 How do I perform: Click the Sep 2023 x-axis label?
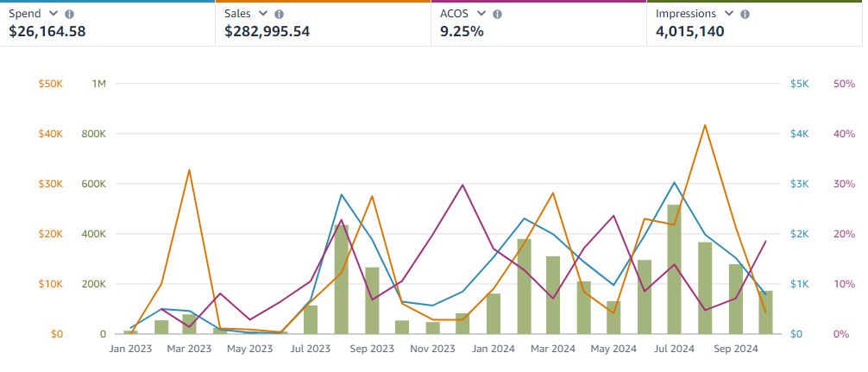click(371, 350)
